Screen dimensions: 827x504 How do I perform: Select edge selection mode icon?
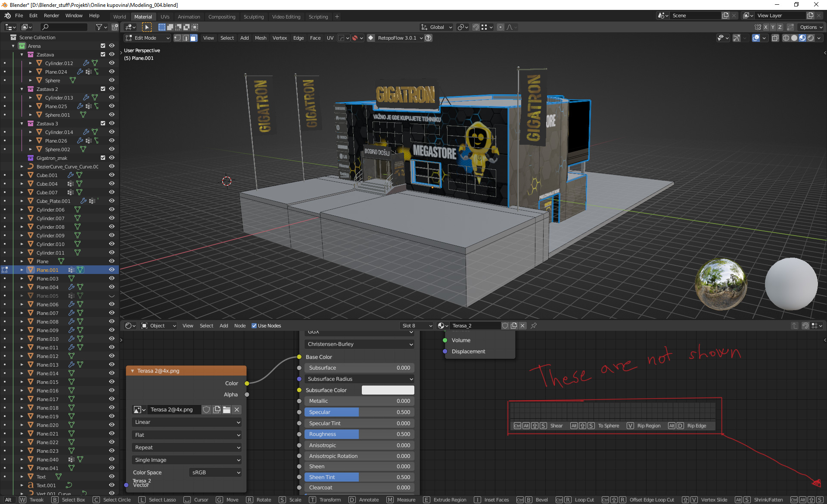click(186, 38)
